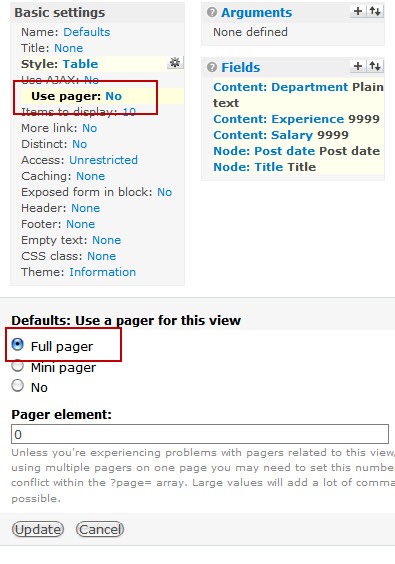
Task: Add an argument with the plus icon
Action: pyautogui.click(x=358, y=11)
